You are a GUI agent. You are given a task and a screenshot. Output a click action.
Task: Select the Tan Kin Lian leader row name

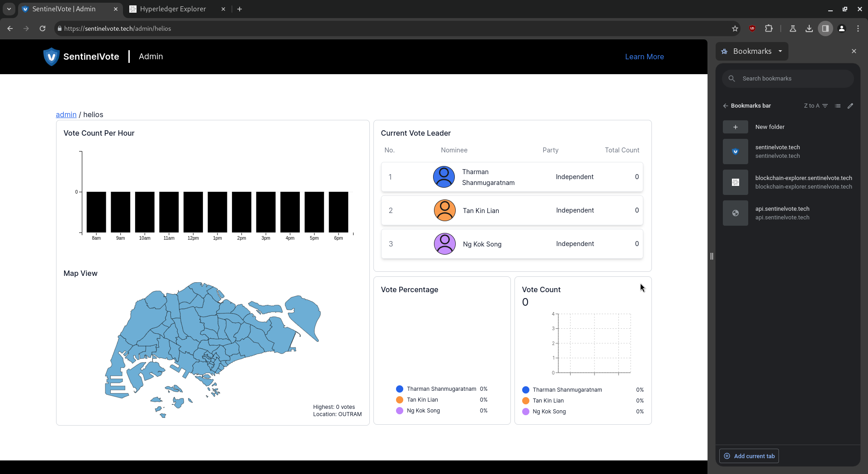[481, 211]
